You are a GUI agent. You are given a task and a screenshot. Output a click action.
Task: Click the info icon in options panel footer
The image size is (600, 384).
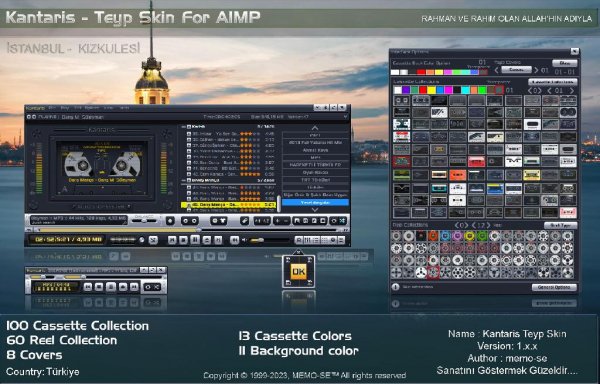coord(395,287)
